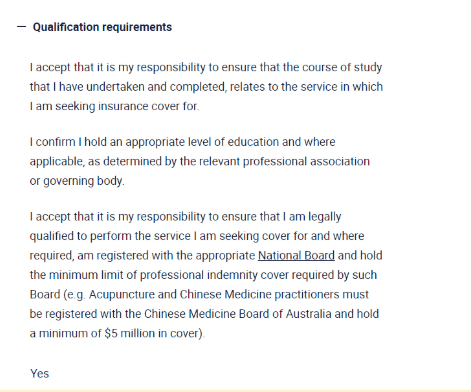Image resolution: width=471 pixels, height=392 pixels.
Task: Click the 'or governing body' line
Action: pos(77,181)
